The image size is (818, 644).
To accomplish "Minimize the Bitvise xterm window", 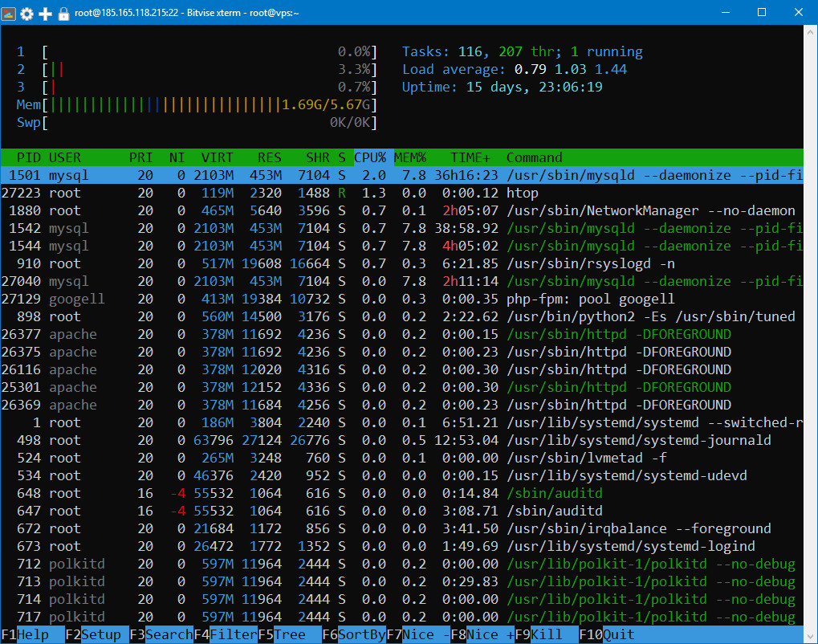I will coord(724,14).
